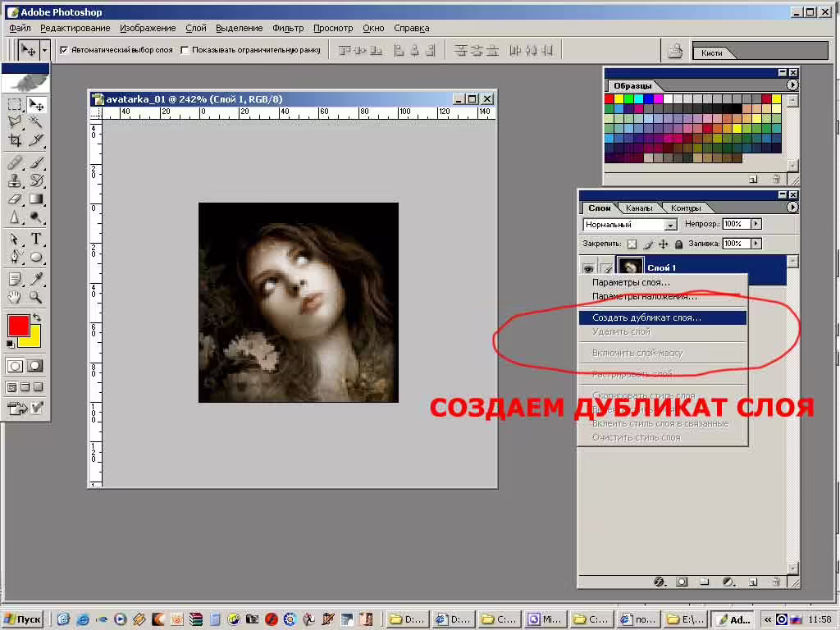840x630 pixels.
Task: Switch to Standard editing mode
Action: pos(15,366)
